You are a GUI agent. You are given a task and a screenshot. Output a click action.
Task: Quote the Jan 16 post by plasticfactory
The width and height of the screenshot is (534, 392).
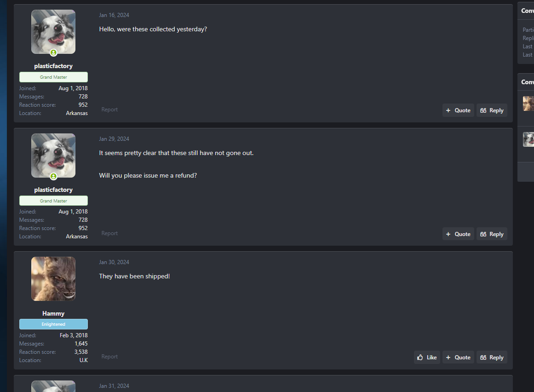coord(458,110)
